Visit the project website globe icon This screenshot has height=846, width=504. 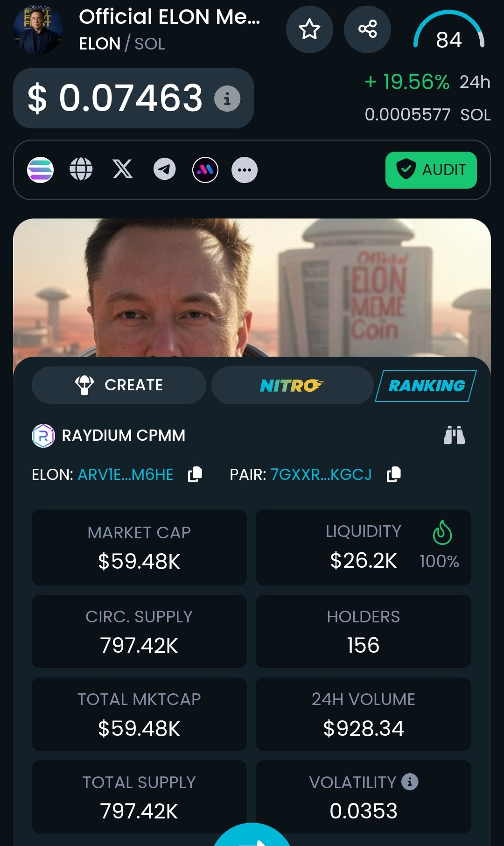(81, 169)
